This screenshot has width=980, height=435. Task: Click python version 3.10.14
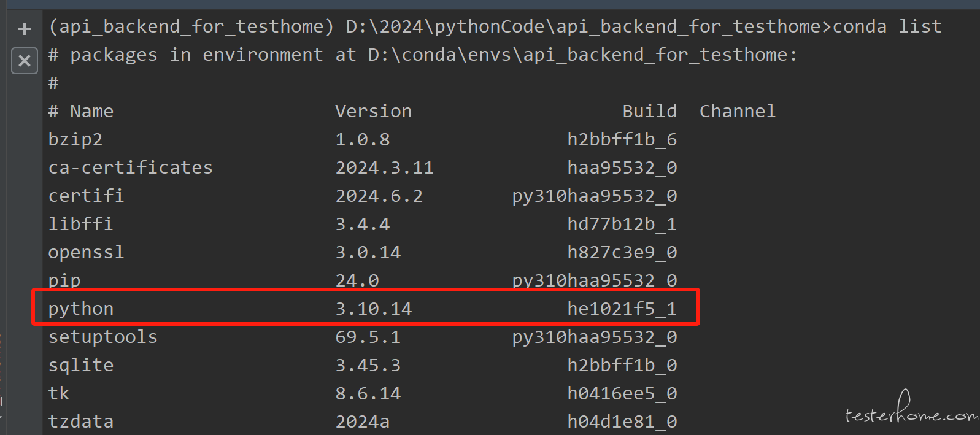click(x=373, y=309)
